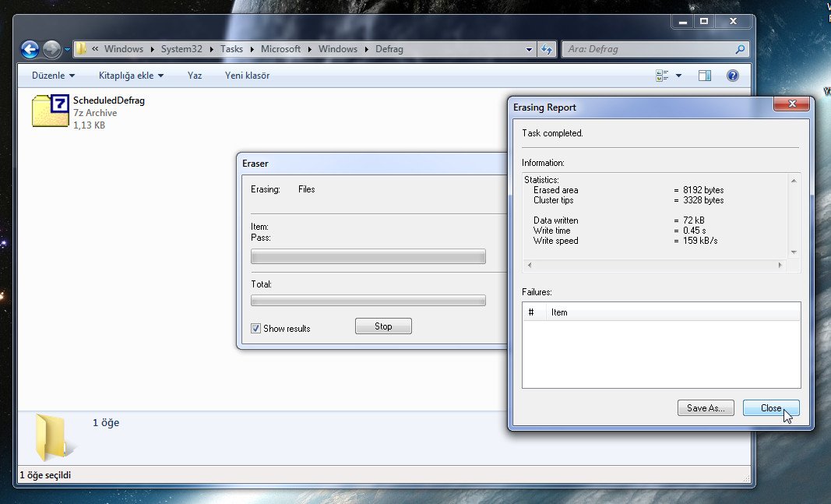This screenshot has height=504, width=831.
Task: Click right arrow of Statistics horizontal scrollbar
Action: 780,265
